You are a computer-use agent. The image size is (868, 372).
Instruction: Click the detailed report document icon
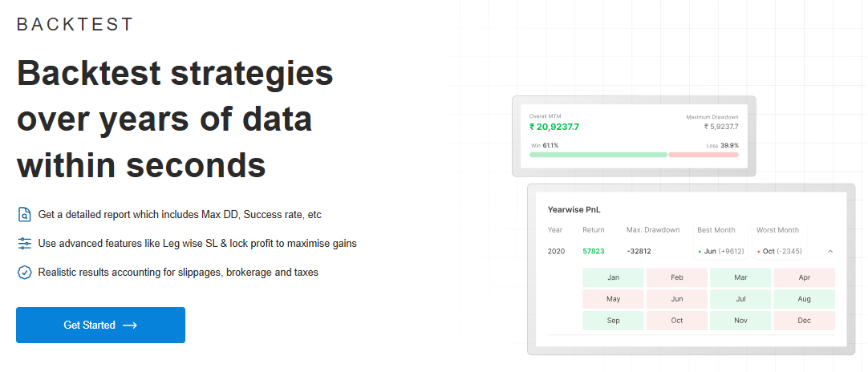25,215
